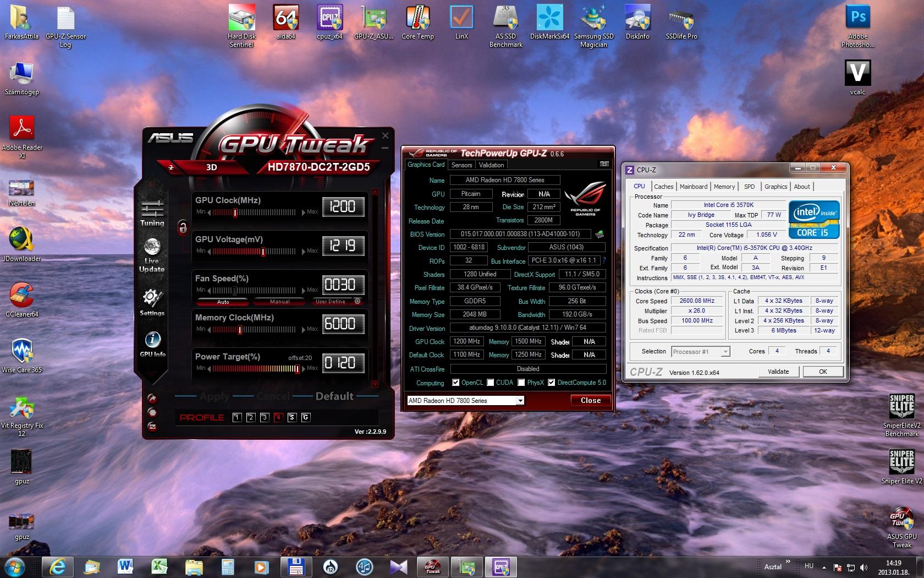
Task: Open DiskInfo desktop icon
Action: [637, 22]
